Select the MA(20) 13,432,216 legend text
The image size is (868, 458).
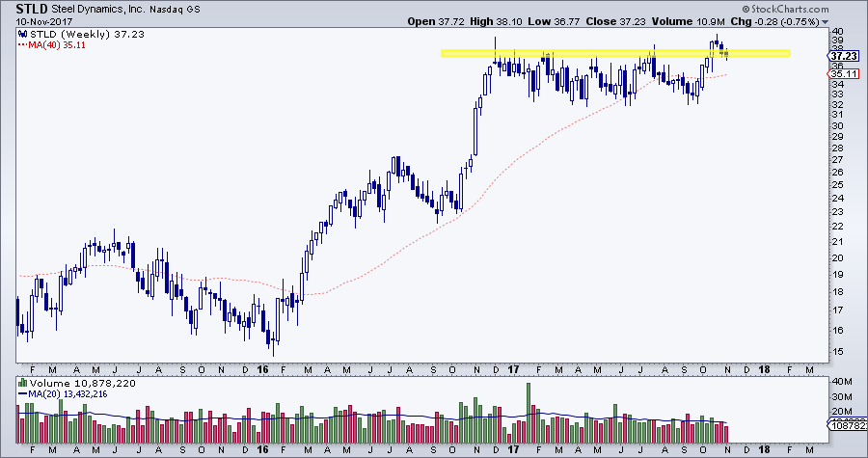tap(68, 394)
